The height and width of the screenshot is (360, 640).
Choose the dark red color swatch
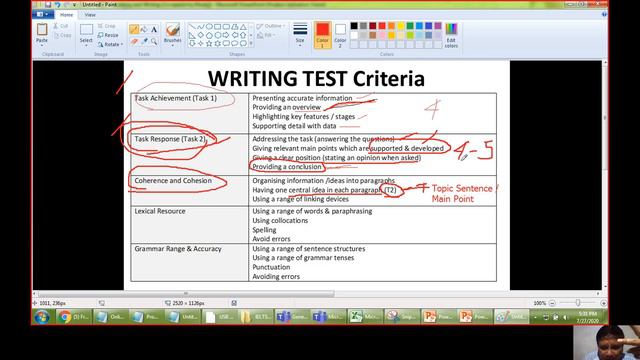373,26
